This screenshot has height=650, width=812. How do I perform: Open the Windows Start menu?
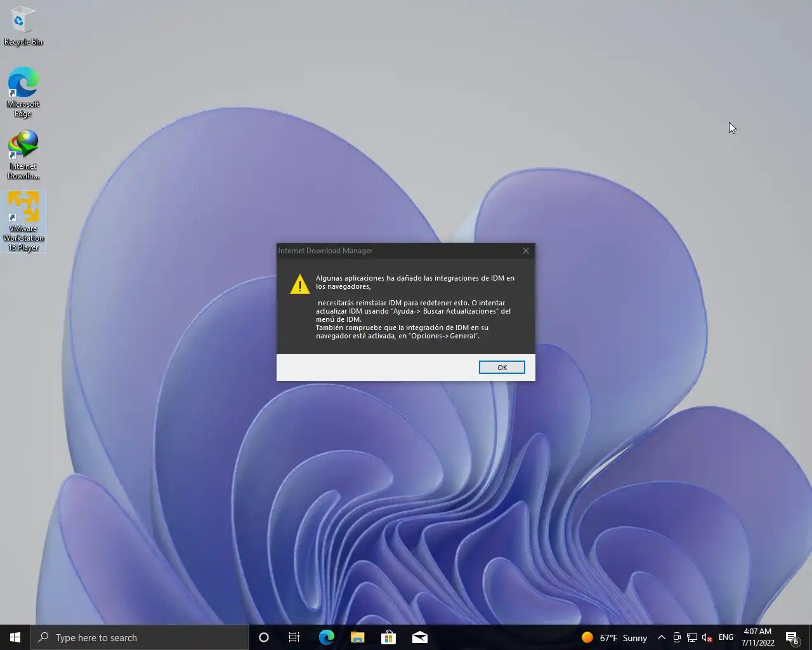(x=15, y=637)
